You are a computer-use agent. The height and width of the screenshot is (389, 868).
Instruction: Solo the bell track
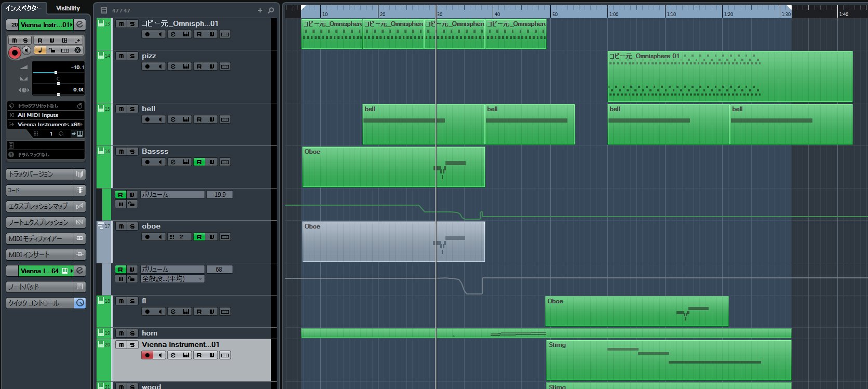click(x=132, y=109)
